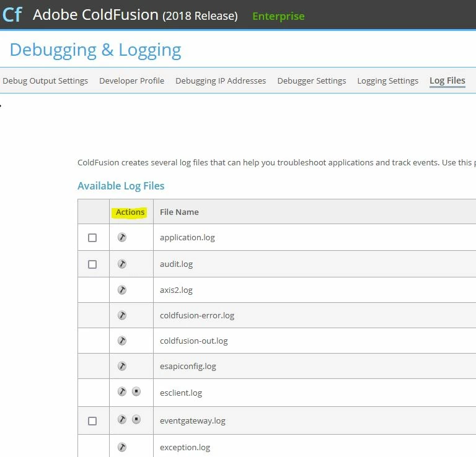Open the search/view icon for audit.log
This screenshot has width=476, height=457.
(x=122, y=264)
